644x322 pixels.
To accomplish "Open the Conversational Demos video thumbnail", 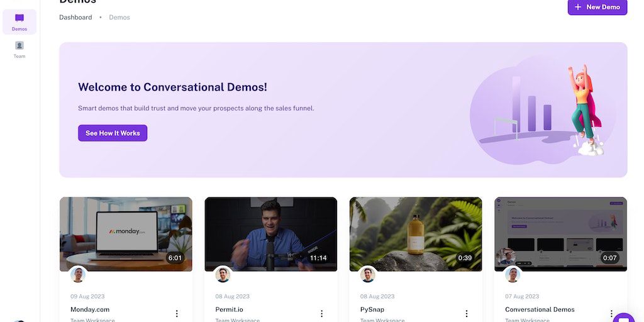I will click(560, 234).
